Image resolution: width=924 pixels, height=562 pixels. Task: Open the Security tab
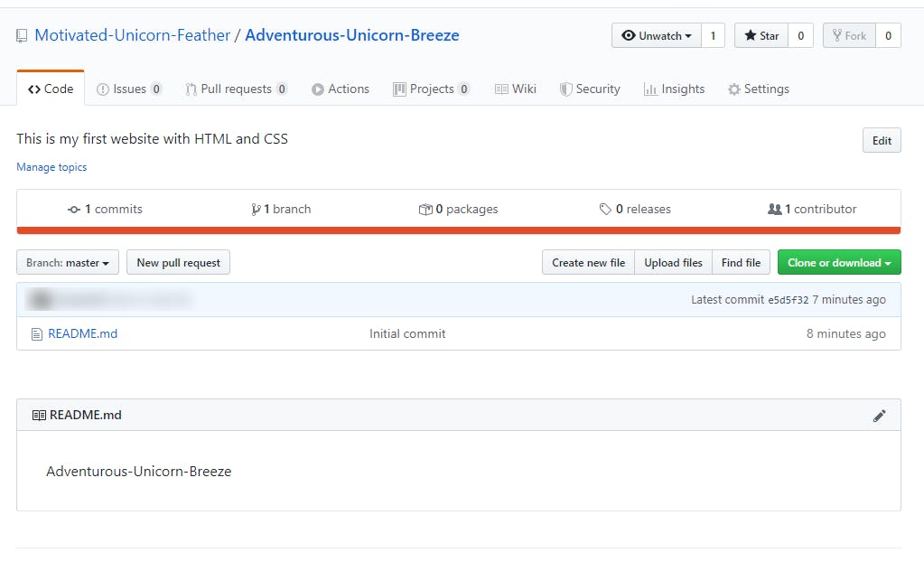coord(590,89)
